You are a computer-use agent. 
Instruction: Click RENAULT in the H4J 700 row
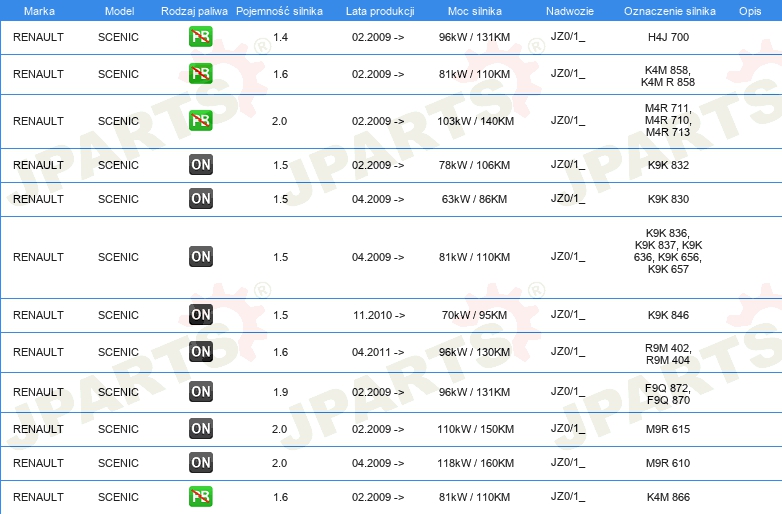pyautogui.click(x=38, y=37)
